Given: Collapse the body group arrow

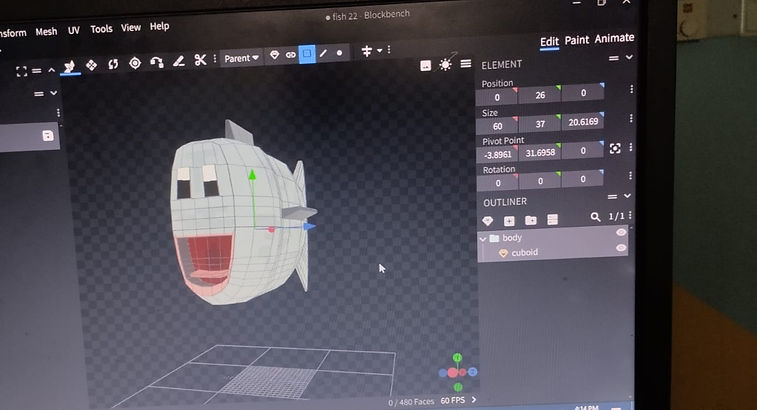Looking at the screenshot, I should coord(483,239).
